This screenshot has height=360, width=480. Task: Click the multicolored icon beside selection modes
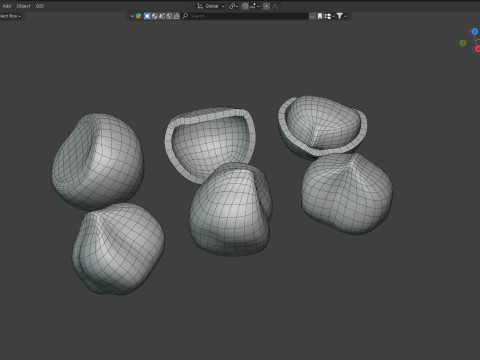click(138, 16)
